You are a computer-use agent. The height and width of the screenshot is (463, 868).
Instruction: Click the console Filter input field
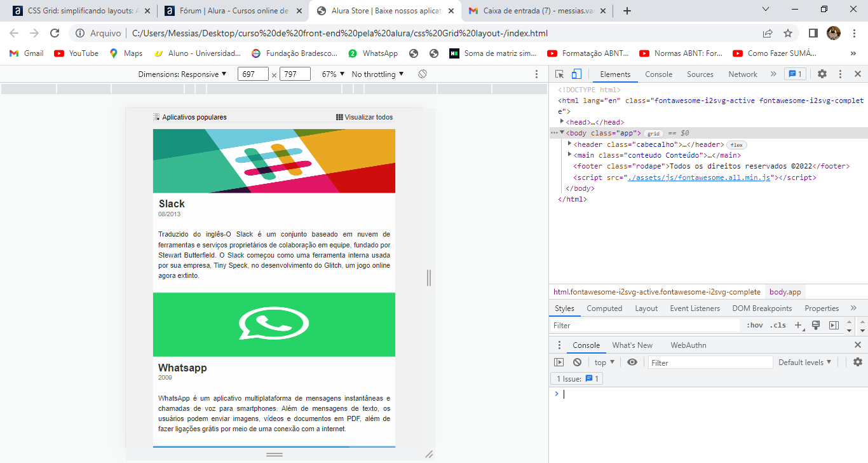(710, 363)
